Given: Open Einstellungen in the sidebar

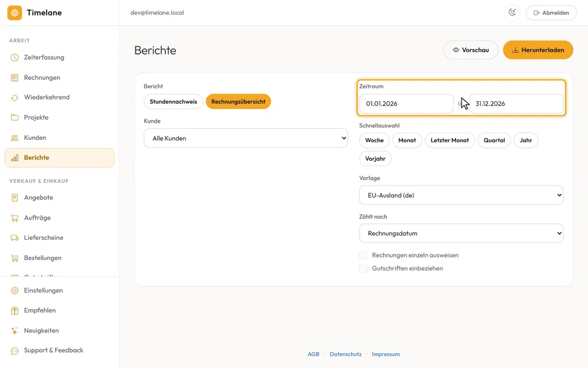Looking at the screenshot, I should click(x=59, y=291).
